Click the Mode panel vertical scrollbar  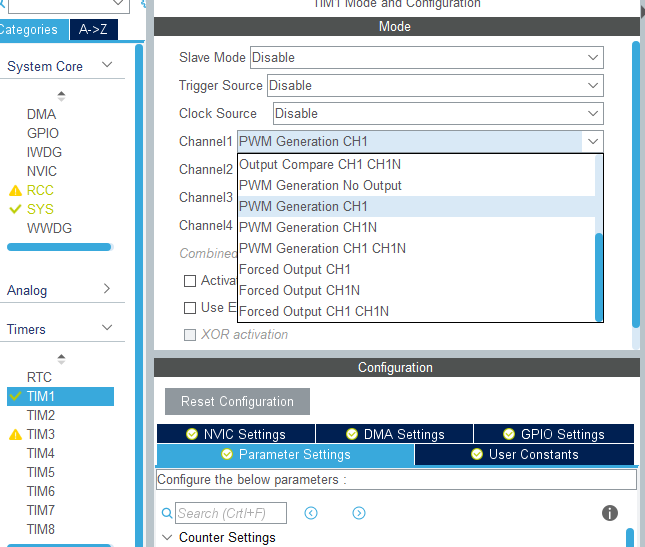[636, 184]
